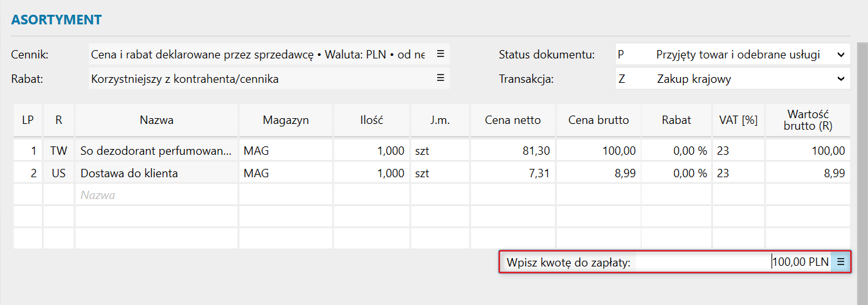Click the Wartość brutto (R) column header

(x=808, y=120)
